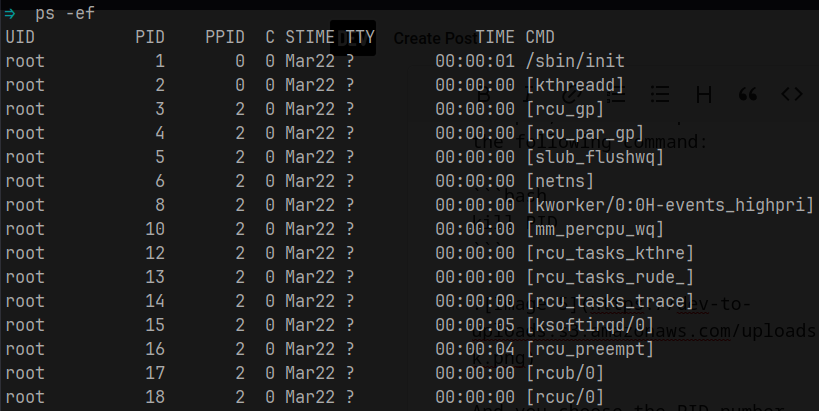819x411 pixels.
Task: Toggle the unordered list icon
Action: (660, 94)
